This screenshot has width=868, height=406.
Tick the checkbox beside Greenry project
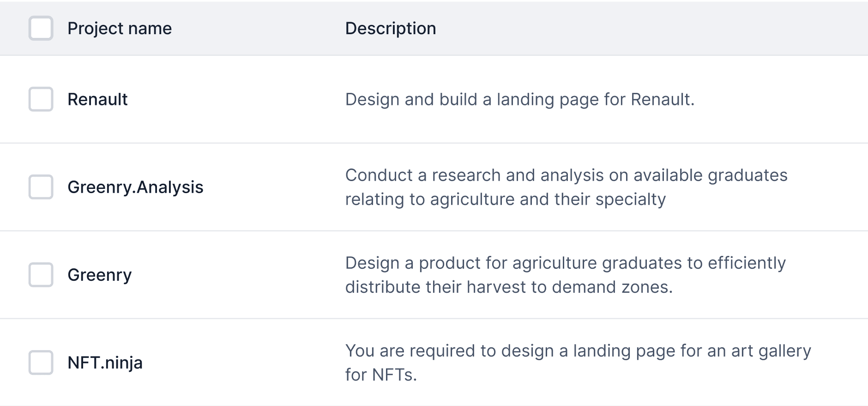point(41,275)
